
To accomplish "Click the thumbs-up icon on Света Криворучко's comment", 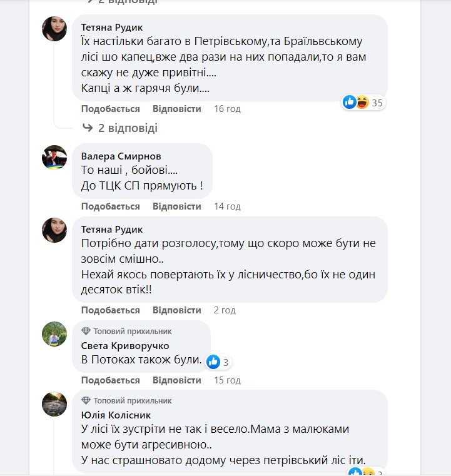I will pyautogui.click(x=213, y=361).
